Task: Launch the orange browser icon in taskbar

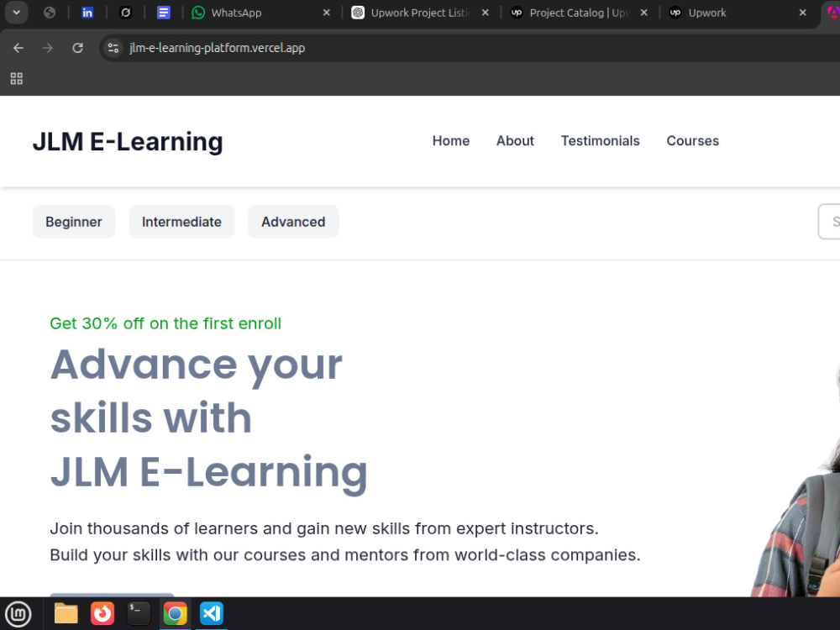Action: click(102, 614)
